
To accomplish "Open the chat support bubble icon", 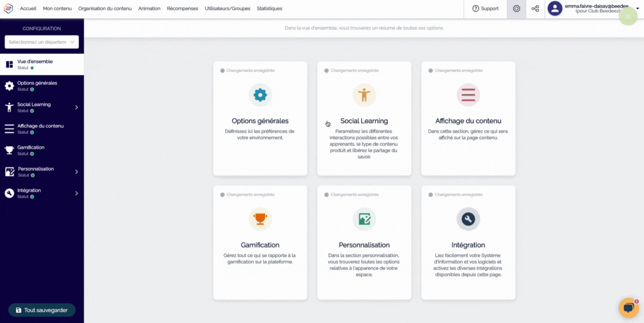I will 628,308.
